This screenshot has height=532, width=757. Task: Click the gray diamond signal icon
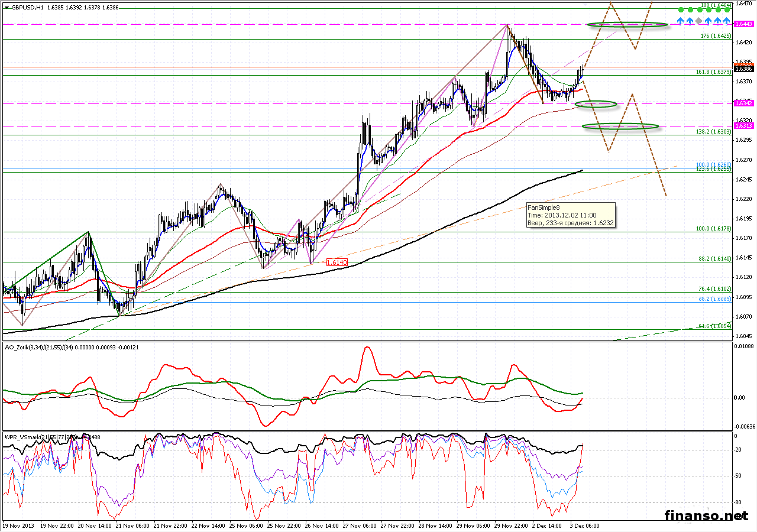click(x=698, y=21)
